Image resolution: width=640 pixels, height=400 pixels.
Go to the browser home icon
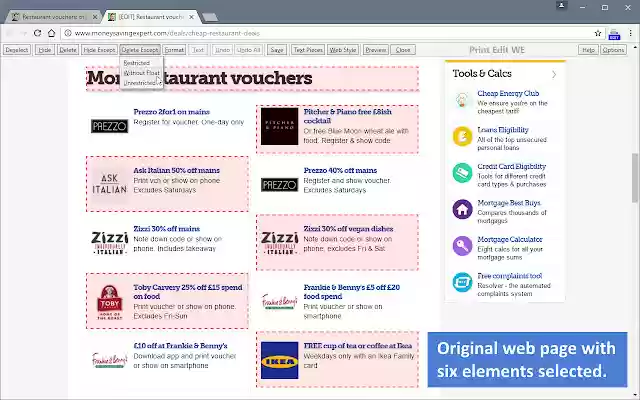tap(51, 33)
